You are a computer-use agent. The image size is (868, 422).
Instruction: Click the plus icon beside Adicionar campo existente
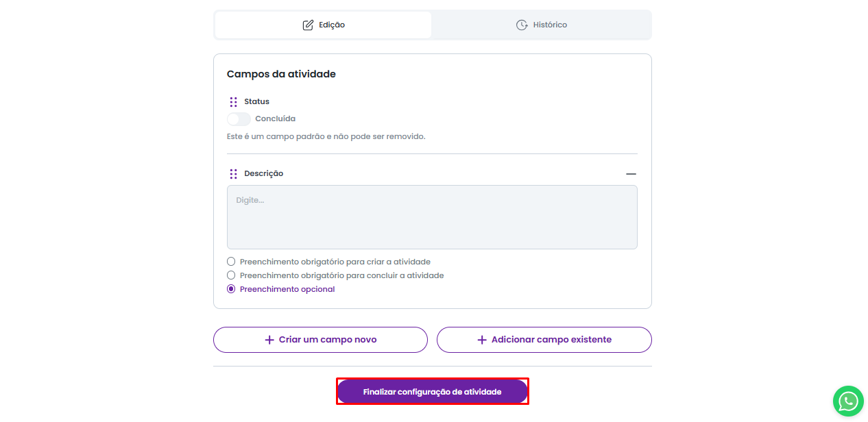pos(482,340)
